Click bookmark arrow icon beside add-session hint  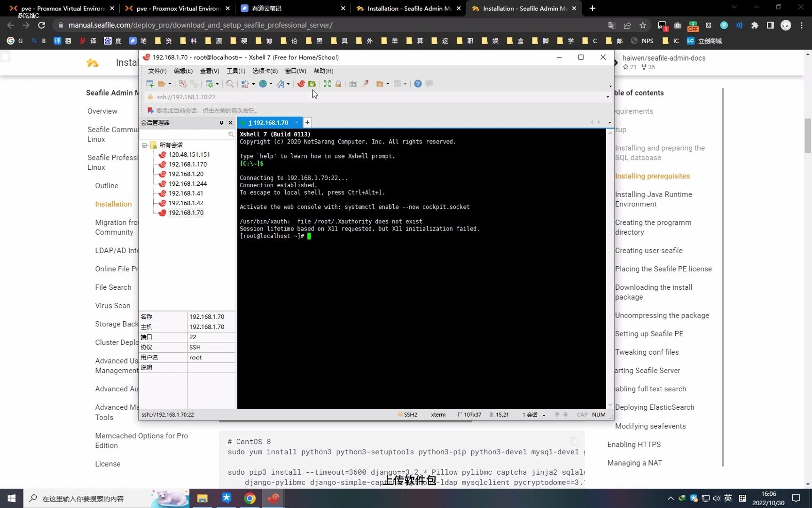[150, 111]
